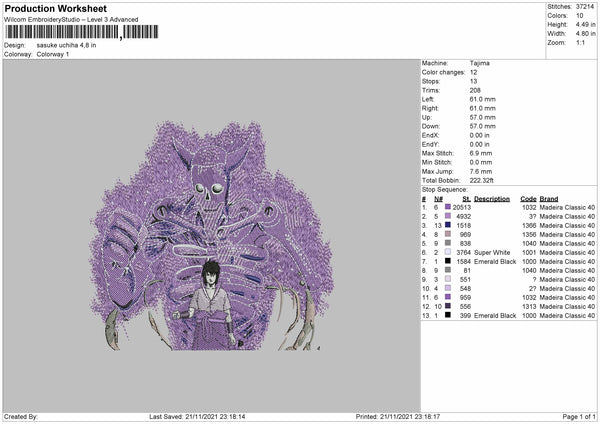Click the Min Stitch value 0.0 mm
Viewport: 600px width, 424px height.
pyautogui.click(x=481, y=162)
